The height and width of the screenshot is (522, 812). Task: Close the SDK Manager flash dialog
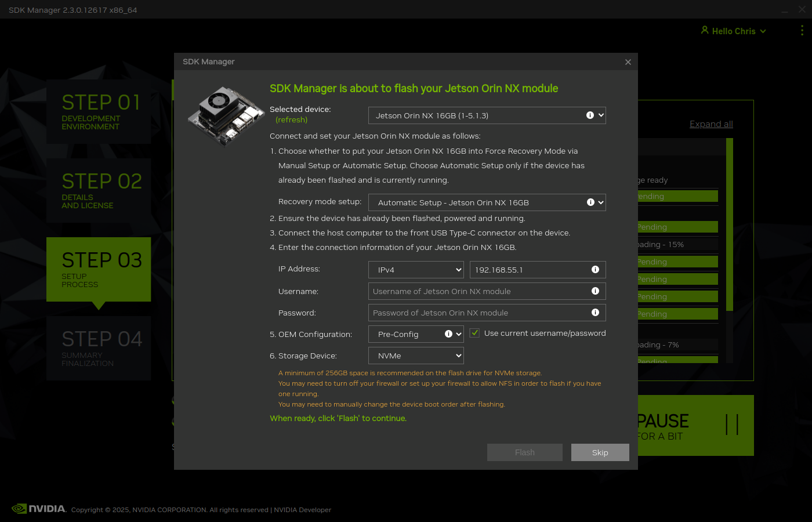(628, 62)
